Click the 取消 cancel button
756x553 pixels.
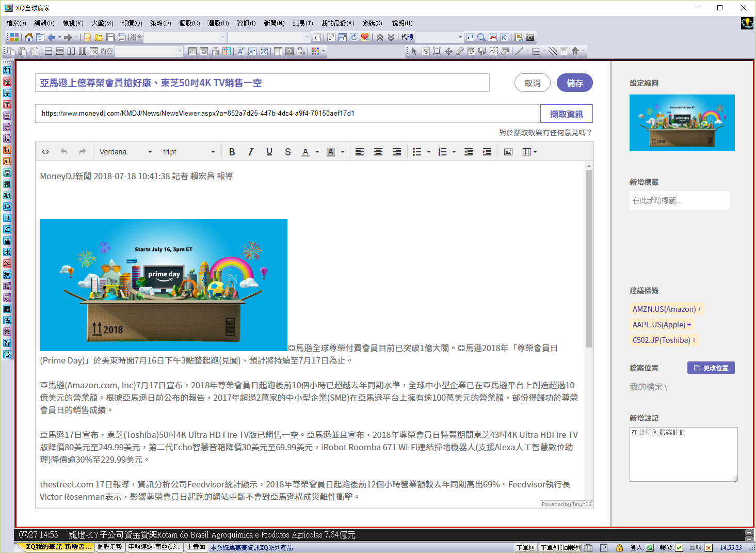533,83
